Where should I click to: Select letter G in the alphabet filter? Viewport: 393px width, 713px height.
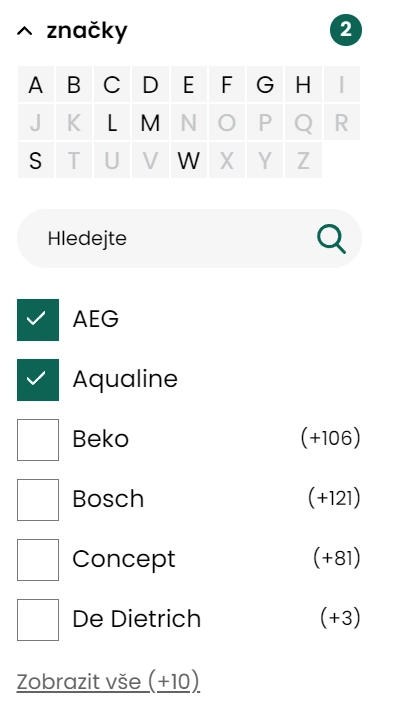coord(265,84)
